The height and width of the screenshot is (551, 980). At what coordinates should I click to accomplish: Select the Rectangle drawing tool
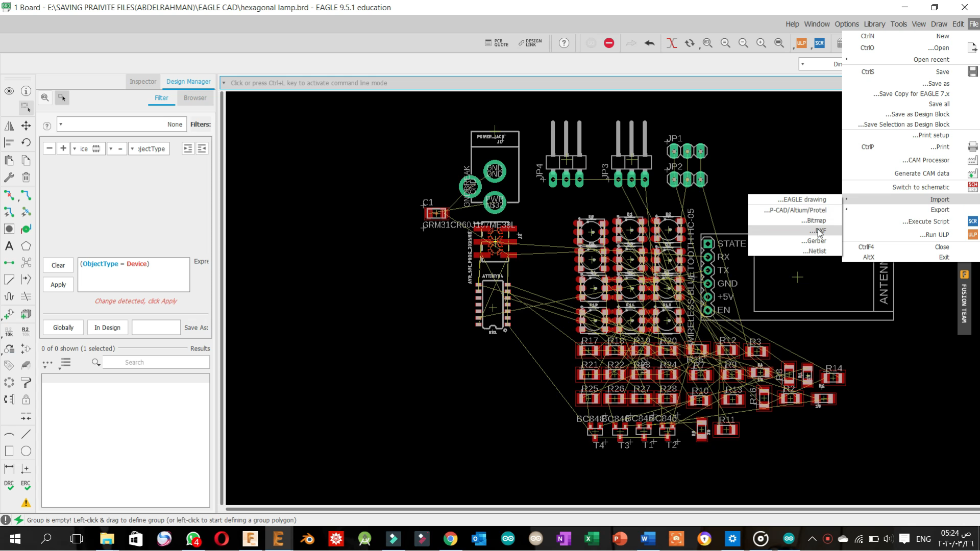pyautogui.click(x=9, y=451)
